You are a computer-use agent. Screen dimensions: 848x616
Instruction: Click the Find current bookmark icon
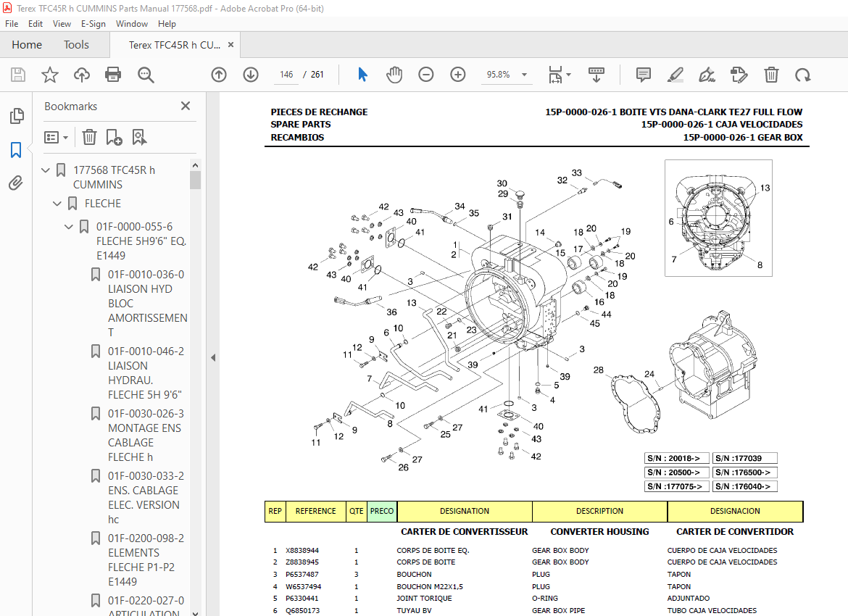(139, 138)
